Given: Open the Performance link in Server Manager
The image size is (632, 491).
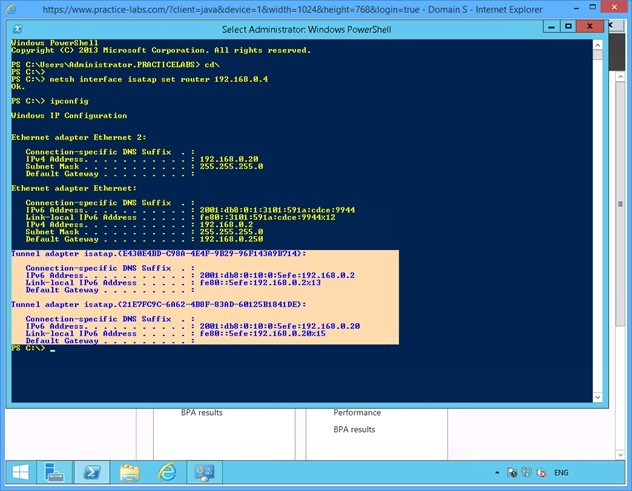Looking at the screenshot, I should point(357,412).
